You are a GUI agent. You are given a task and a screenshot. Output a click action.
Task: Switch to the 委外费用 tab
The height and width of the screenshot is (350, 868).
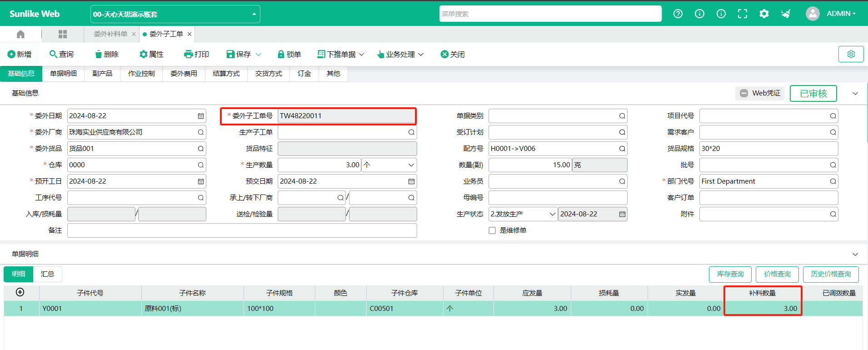[x=184, y=74]
